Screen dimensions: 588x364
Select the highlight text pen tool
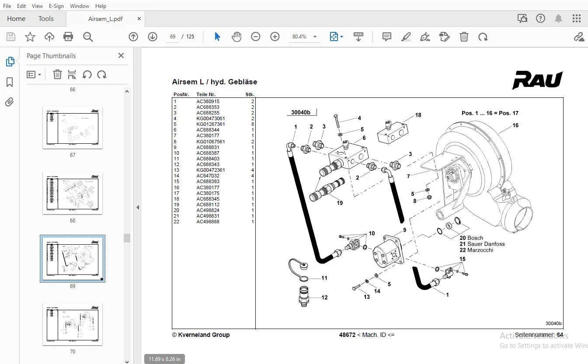click(406, 37)
